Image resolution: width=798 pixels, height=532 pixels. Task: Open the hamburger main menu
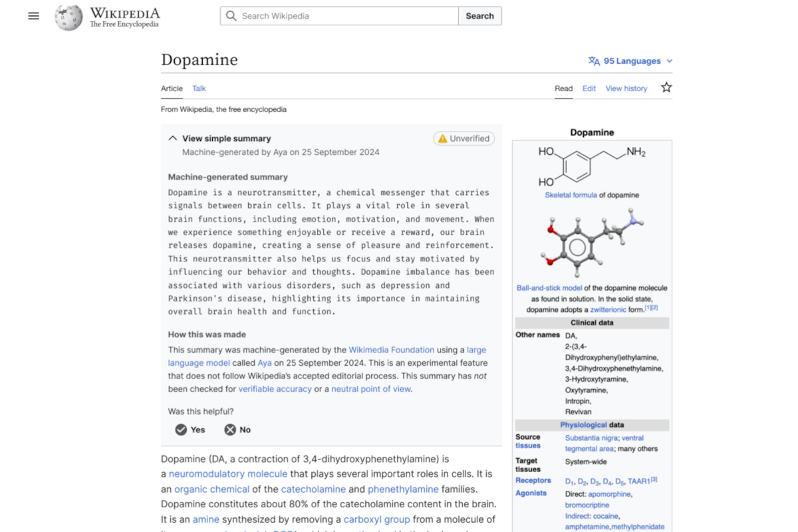click(x=34, y=16)
